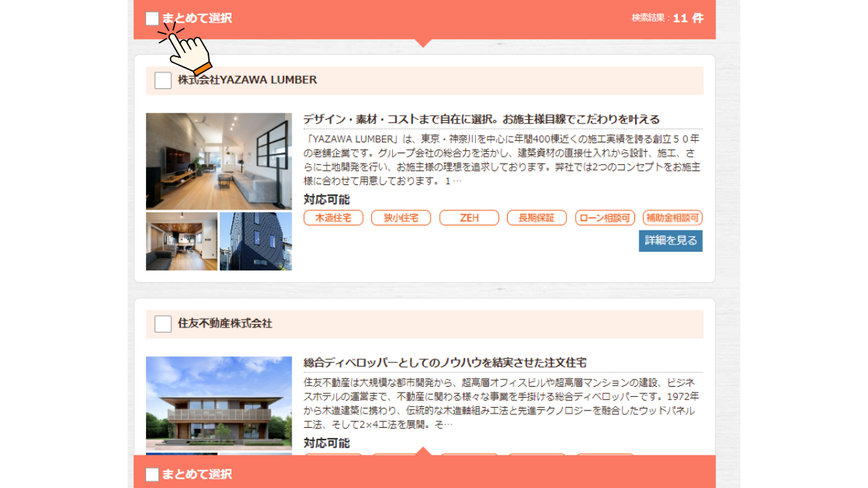Click the 狭小住宅 tag
This screenshot has width=868, height=488.
click(401, 218)
